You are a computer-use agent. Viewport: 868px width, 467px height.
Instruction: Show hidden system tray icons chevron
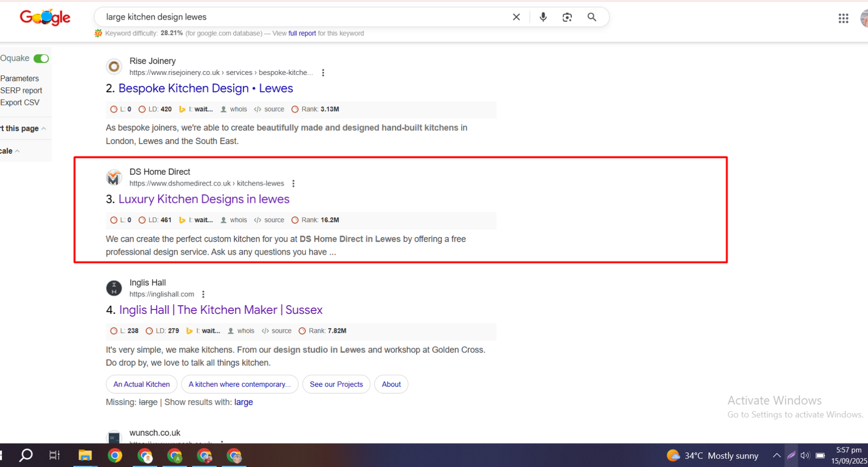[777, 456]
